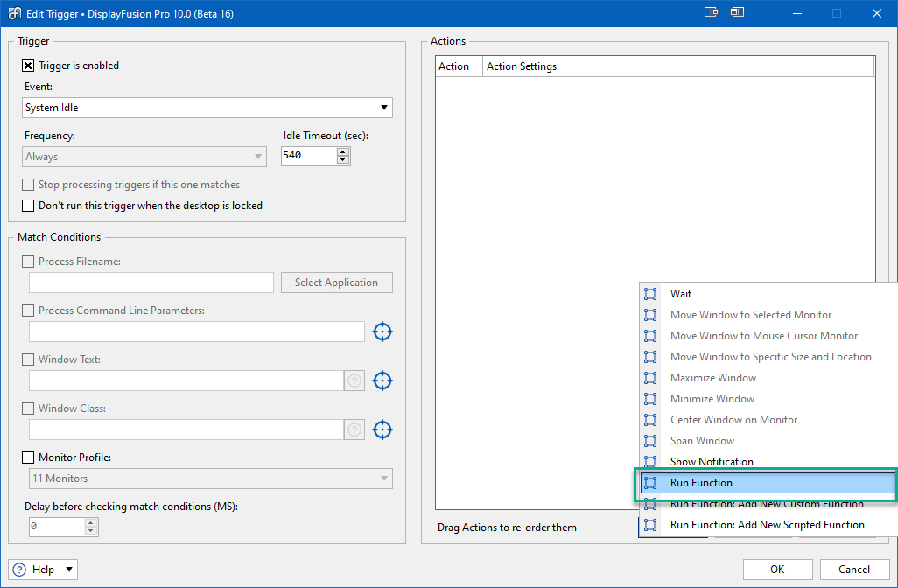Click the Action Settings column header

678,66
